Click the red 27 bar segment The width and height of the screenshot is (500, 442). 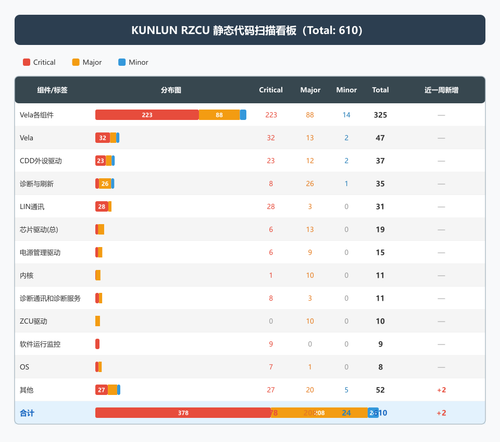coord(102,390)
